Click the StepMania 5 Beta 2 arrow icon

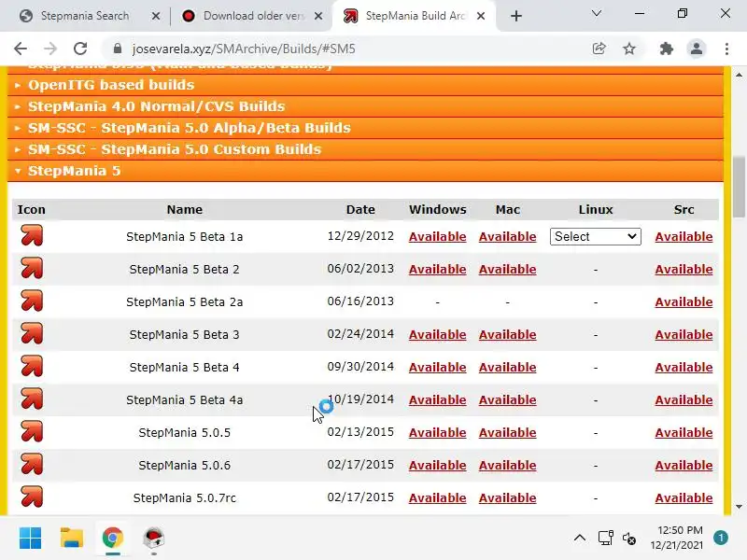click(32, 269)
